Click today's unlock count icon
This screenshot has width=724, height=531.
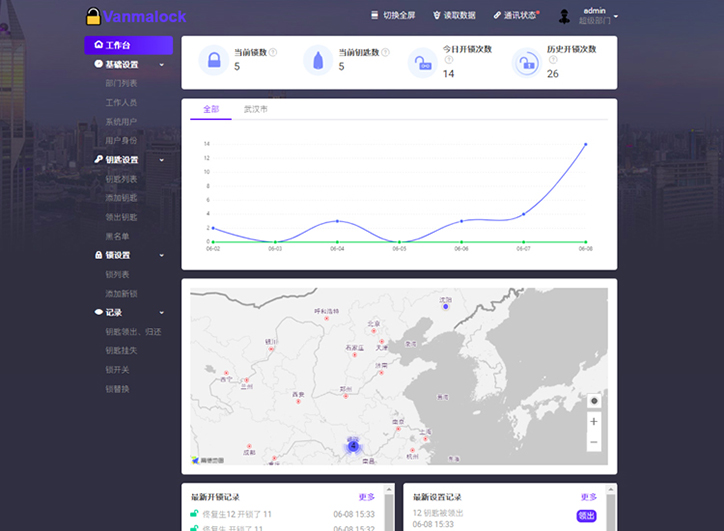click(x=422, y=64)
